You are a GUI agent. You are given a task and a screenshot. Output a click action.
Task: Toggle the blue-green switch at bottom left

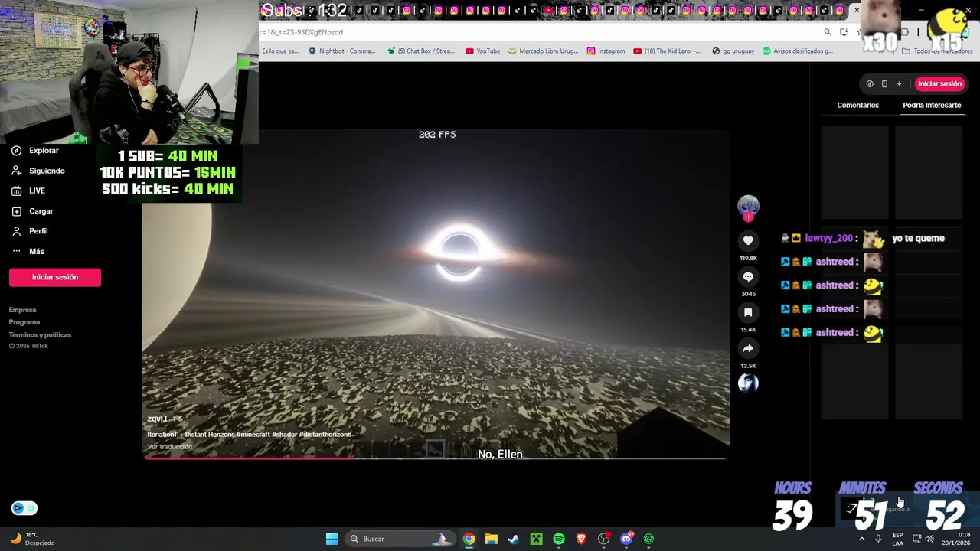(24, 508)
